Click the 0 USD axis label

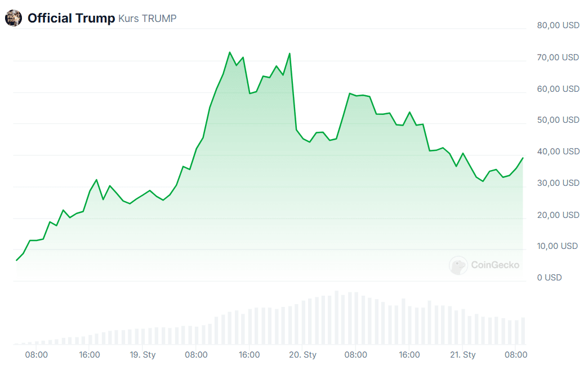coord(549,278)
